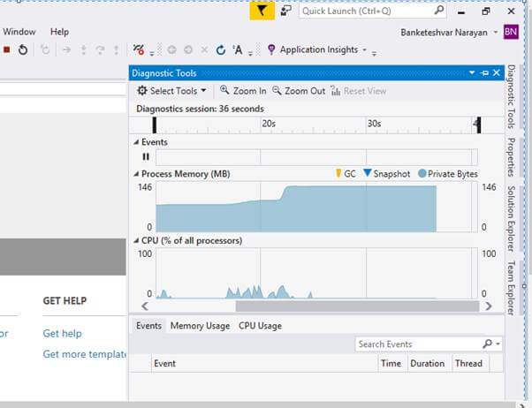Stop debugging with the red square button

tap(6, 49)
